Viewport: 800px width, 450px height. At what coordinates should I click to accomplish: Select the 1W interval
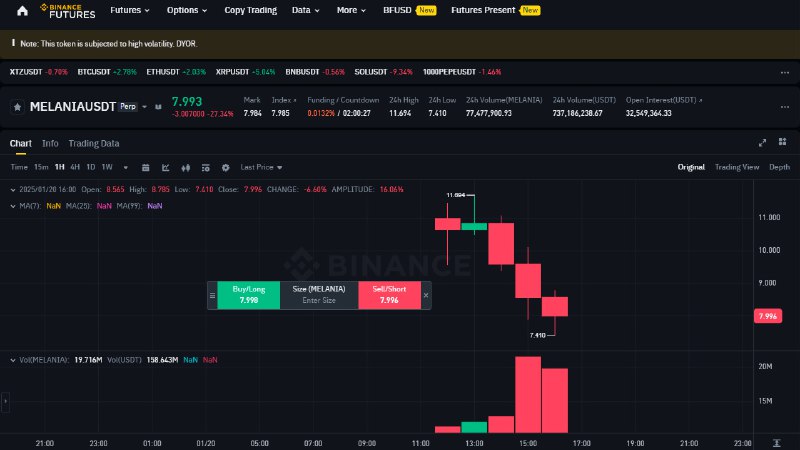(x=107, y=167)
